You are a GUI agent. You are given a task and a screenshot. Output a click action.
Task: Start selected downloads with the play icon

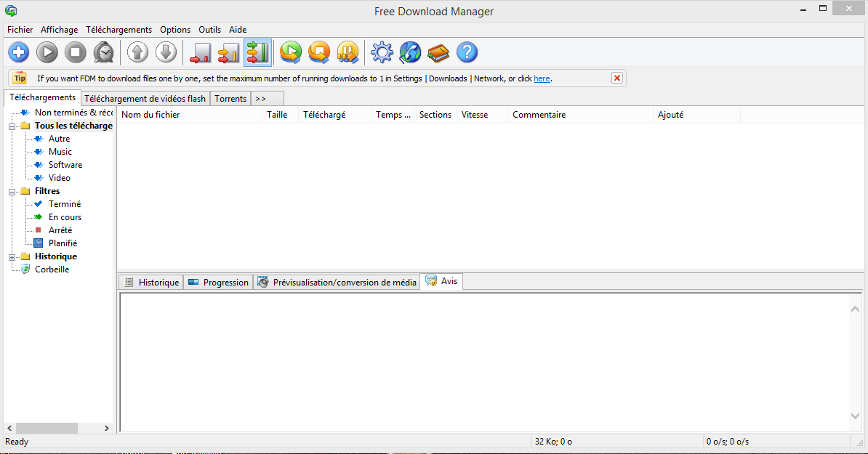[x=47, y=52]
